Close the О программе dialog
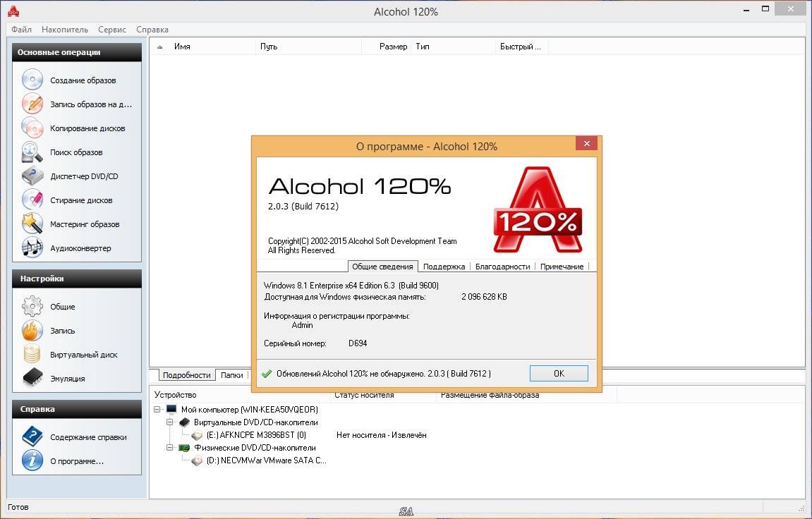Image resolution: width=812 pixels, height=519 pixels. point(586,143)
